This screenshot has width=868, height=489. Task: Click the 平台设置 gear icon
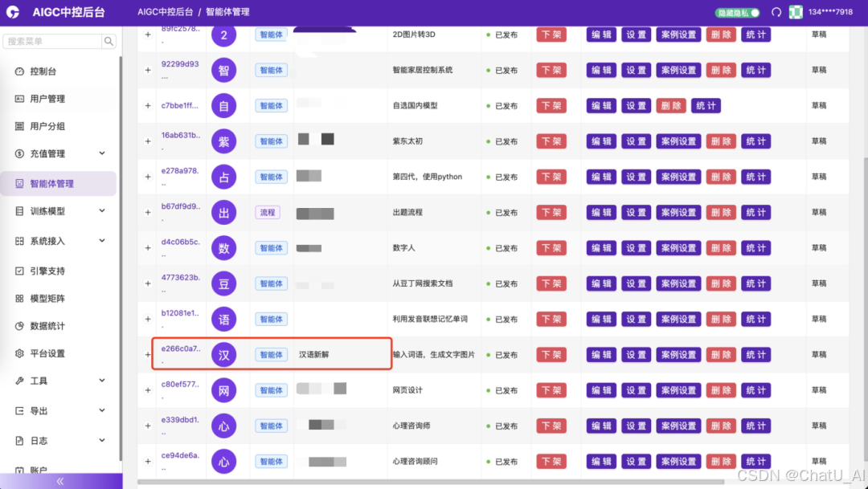click(x=19, y=353)
